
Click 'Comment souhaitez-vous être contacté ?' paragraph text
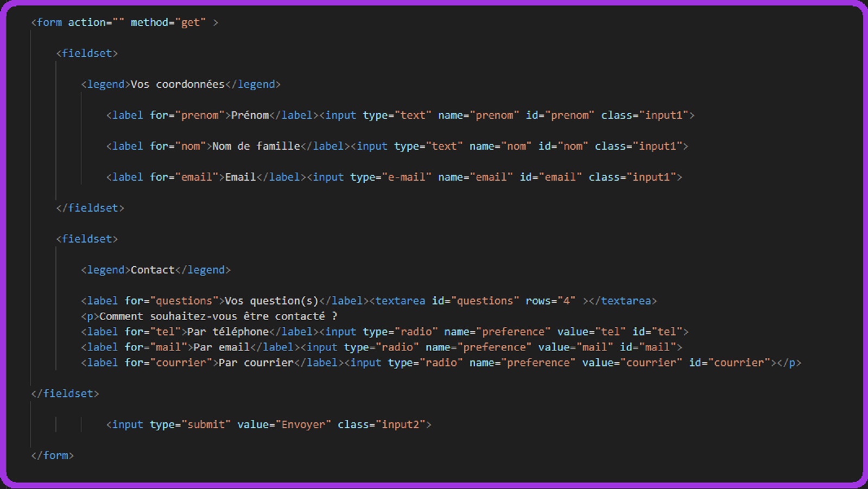click(x=218, y=316)
